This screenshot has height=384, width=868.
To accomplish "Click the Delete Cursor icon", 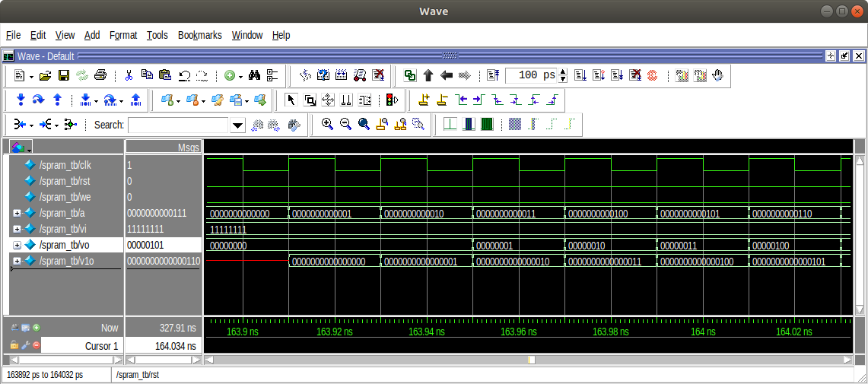I will (x=442, y=100).
